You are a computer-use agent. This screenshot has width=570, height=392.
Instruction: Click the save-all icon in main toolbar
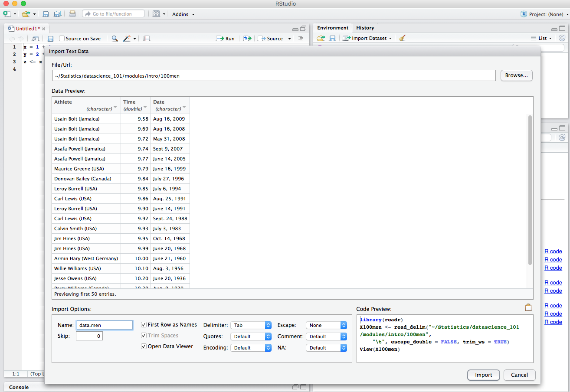[x=57, y=14]
